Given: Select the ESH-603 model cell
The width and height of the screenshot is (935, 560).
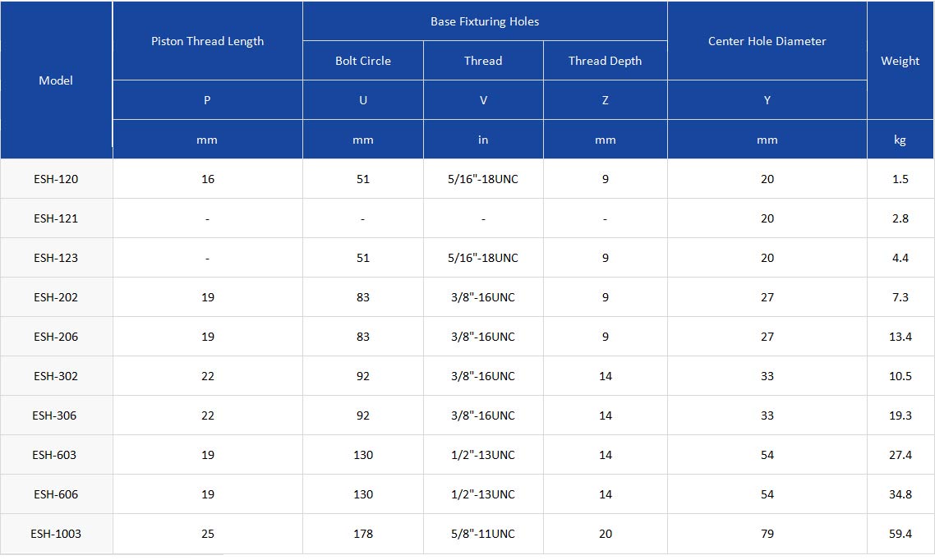Looking at the screenshot, I should point(56,455).
